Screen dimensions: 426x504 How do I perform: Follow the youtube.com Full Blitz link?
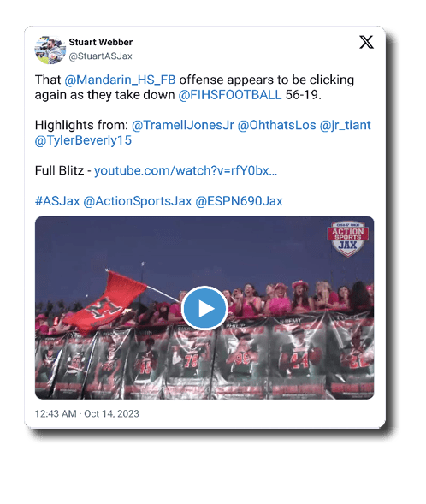(x=186, y=170)
